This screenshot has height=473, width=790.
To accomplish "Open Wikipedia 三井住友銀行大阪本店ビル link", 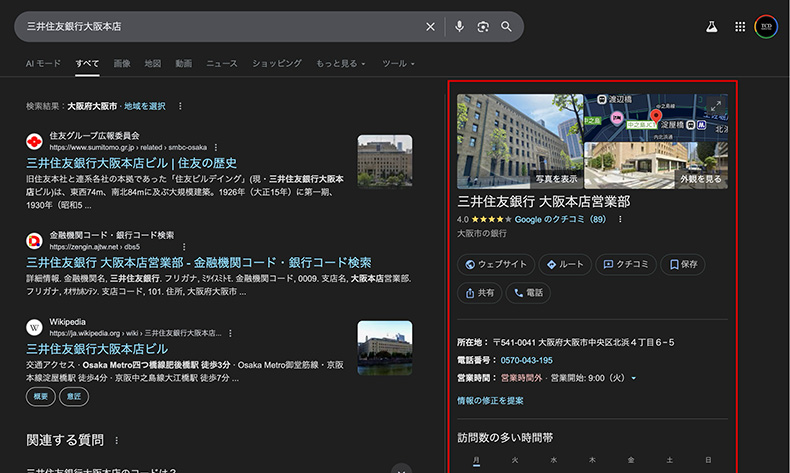I will pyautogui.click(x=97, y=349).
